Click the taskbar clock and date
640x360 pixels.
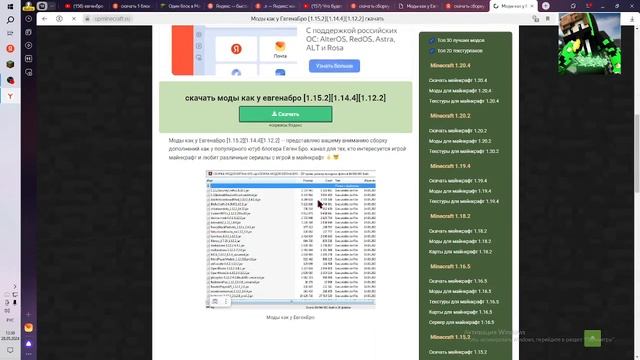point(10,336)
